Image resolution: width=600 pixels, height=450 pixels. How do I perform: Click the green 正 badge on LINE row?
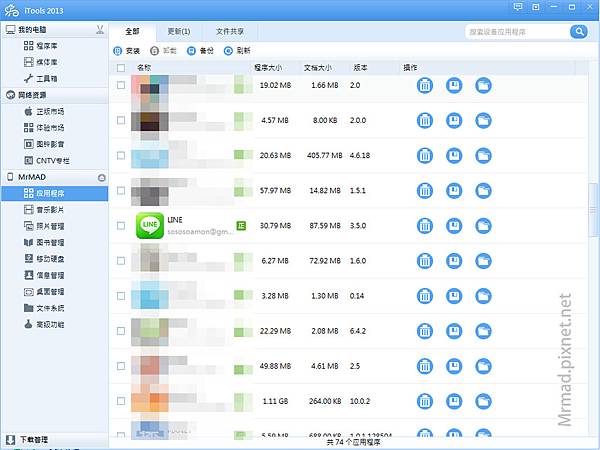tap(241, 226)
